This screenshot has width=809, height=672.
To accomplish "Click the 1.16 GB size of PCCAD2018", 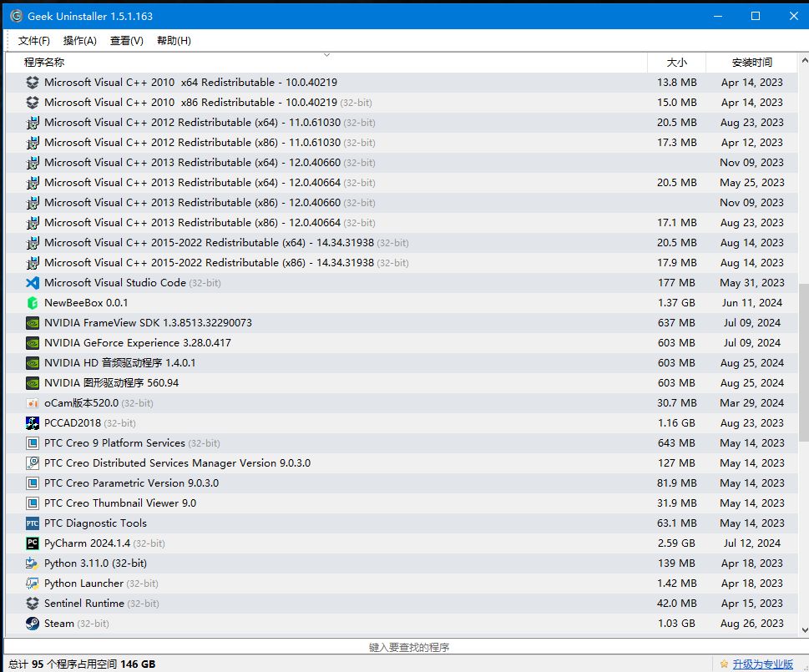I will click(x=676, y=423).
